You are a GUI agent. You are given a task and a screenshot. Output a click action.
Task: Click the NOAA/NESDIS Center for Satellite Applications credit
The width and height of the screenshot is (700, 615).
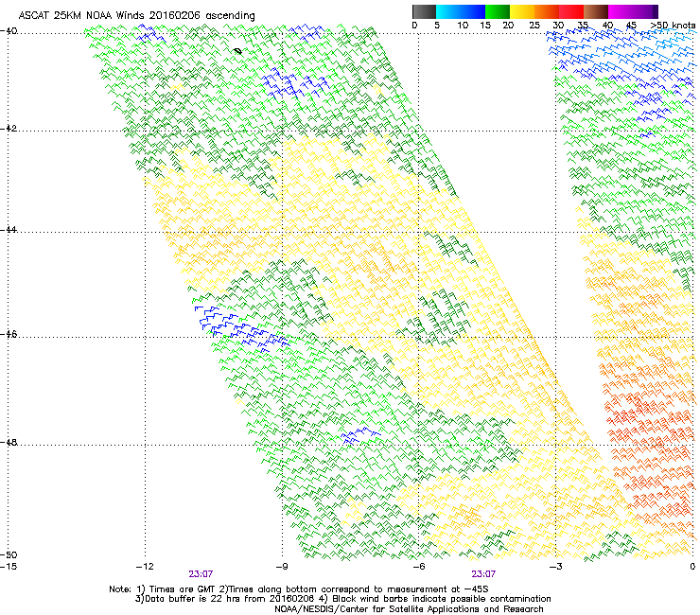(409, 609)
